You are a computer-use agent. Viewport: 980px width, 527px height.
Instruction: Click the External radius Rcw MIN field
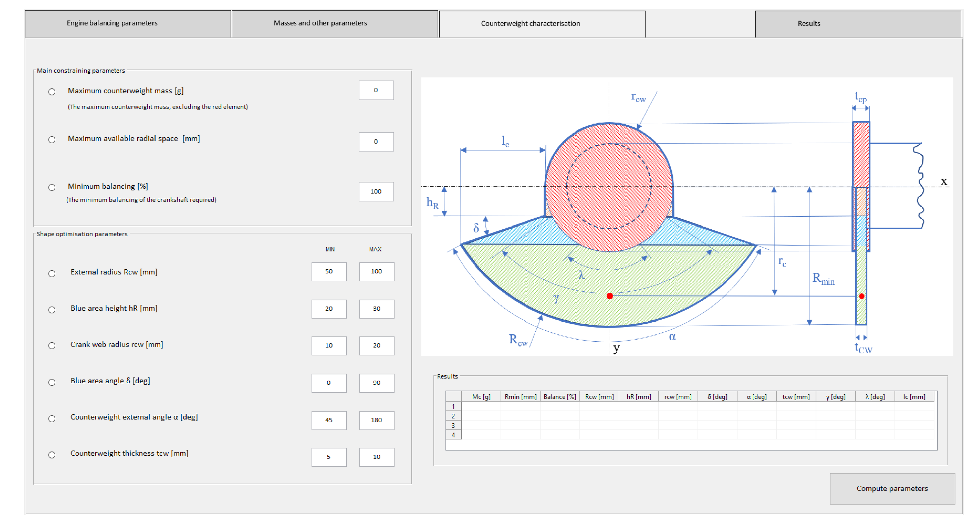click(x=329, y=271)
